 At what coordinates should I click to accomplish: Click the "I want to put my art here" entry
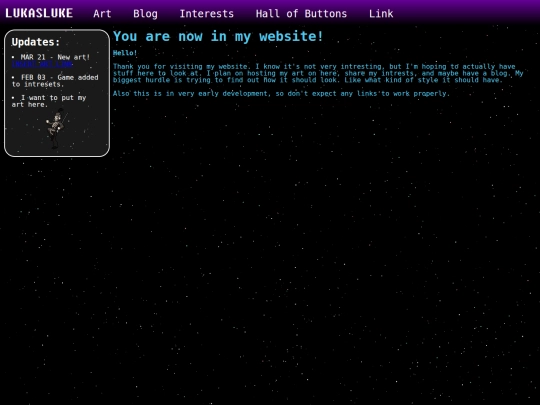pyautogui.click(x=49, y=101)
